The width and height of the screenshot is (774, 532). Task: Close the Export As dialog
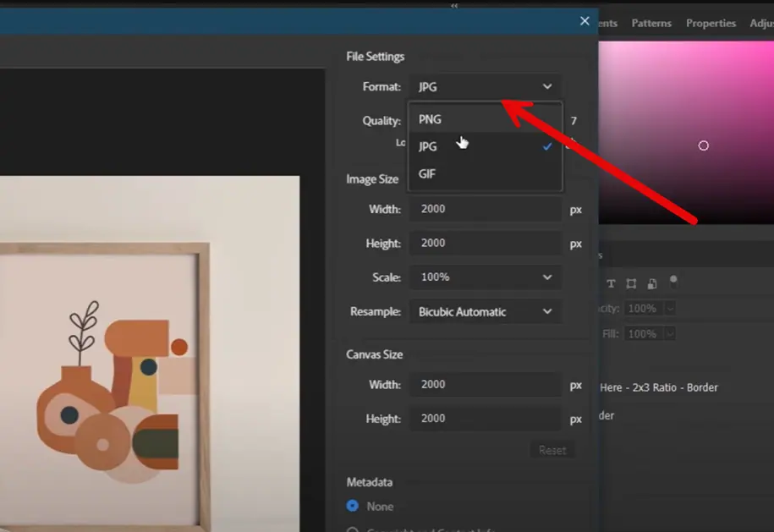[x=585, y=21]
